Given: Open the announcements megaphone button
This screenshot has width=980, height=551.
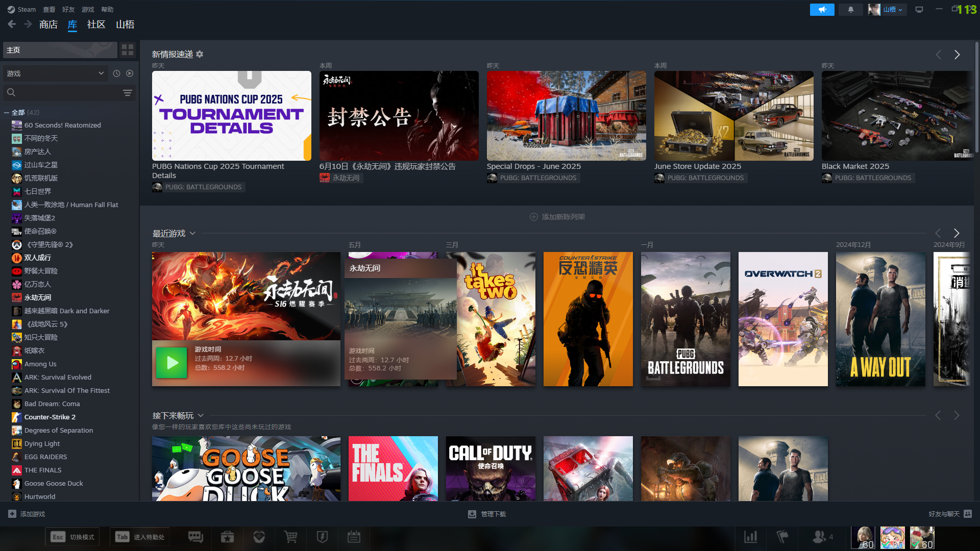Looking at the screenshot, I should coord(822,10).
